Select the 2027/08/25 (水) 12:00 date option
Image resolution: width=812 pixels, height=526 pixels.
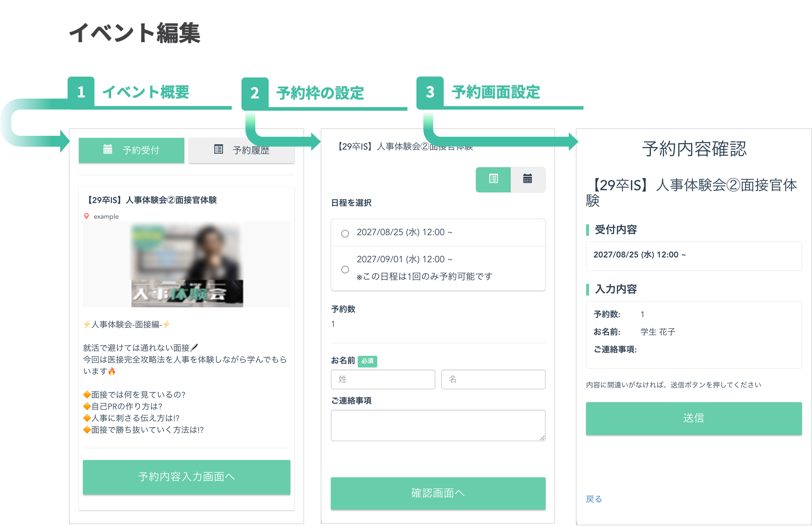coord(345,234)
